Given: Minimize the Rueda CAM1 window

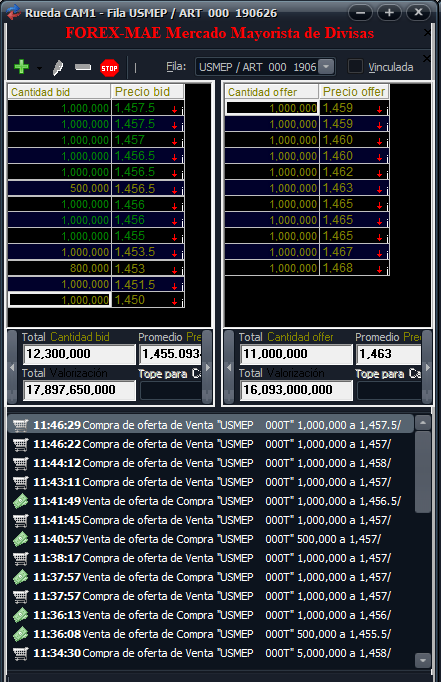Looking at the screenshot, I should 361,13.
